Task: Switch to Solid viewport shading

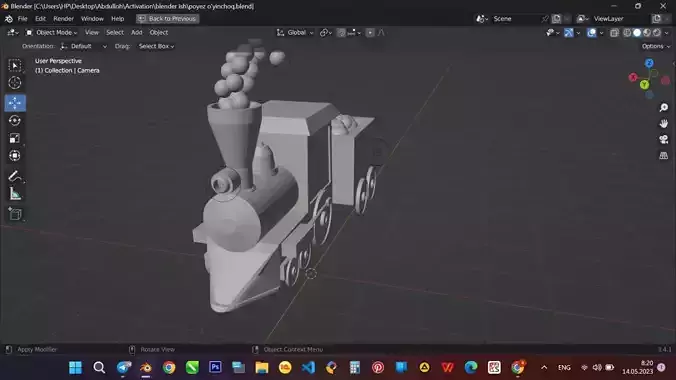Action: click(637, 32)
